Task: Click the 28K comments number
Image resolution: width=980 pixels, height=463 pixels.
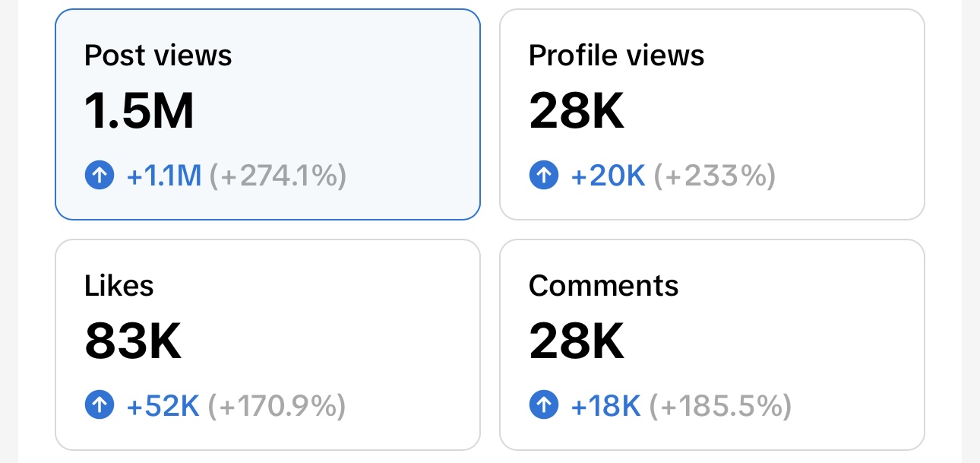Action: pyautogui.click(x=577, y=341)
